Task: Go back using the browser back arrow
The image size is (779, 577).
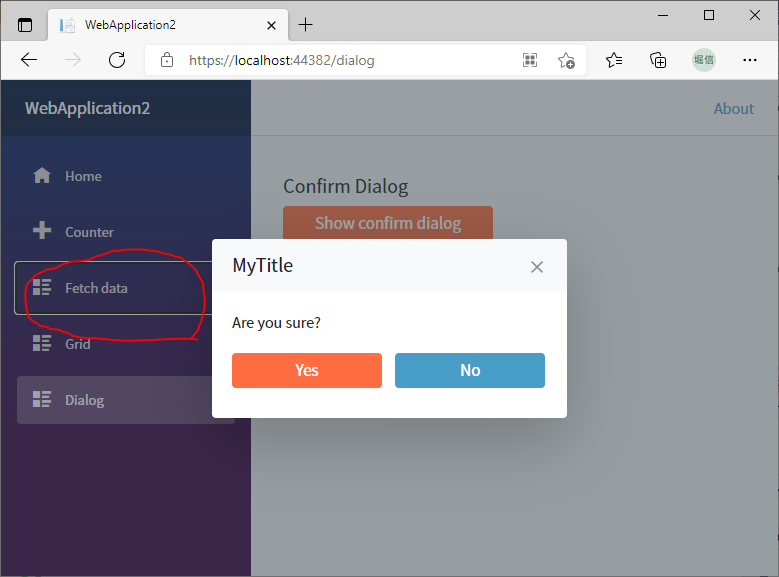Action: click(29, 60)
